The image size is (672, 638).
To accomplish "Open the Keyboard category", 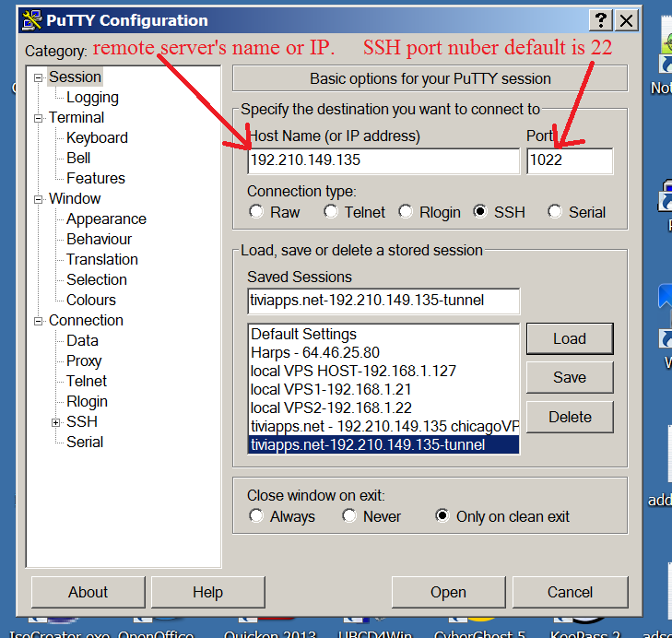I will tap(98, 137).
